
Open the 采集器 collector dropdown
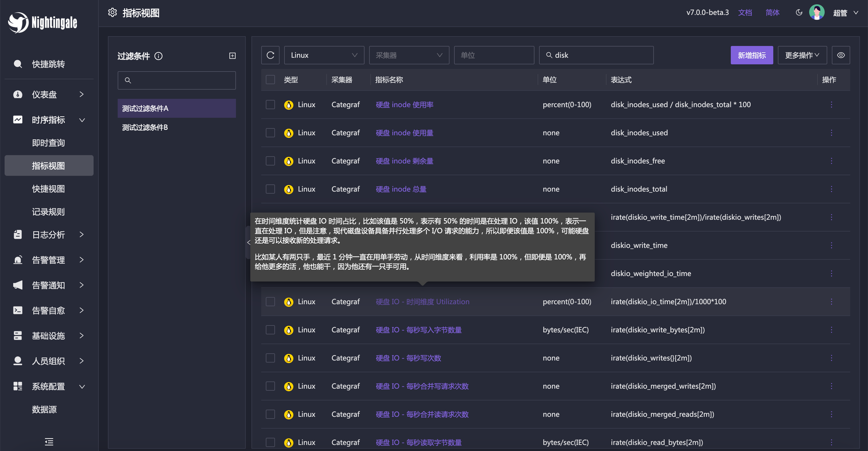(409, 55)
